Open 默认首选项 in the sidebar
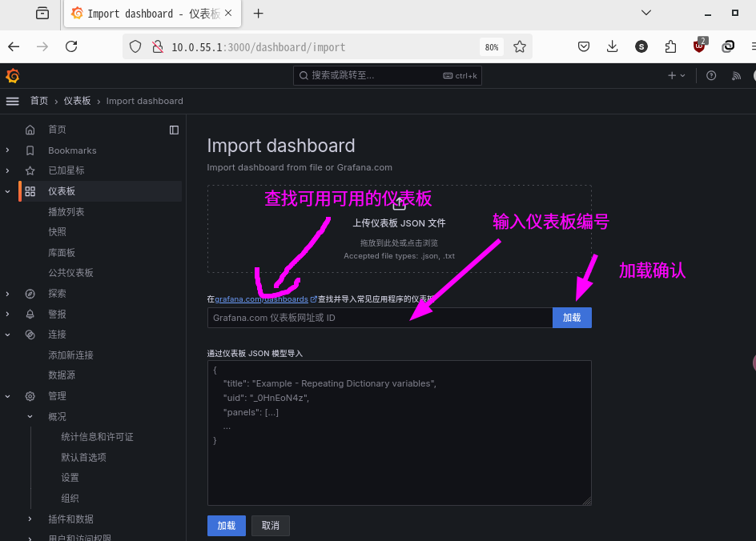Image resolution: width=756 pixels, height=541 pixels. pos(83,457)
